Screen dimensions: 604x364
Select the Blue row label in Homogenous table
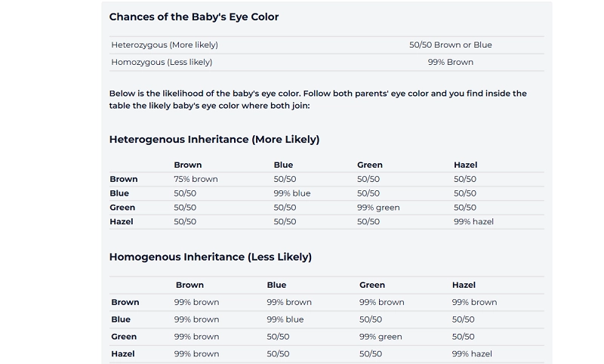coord(121,319)
